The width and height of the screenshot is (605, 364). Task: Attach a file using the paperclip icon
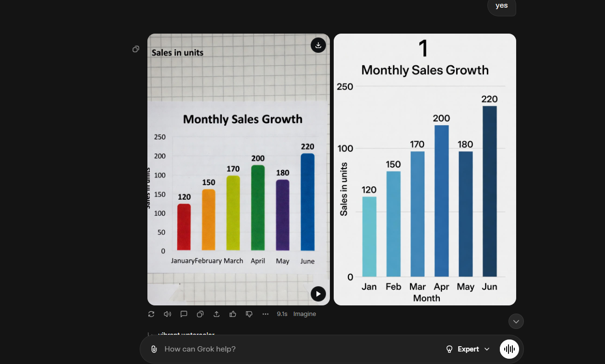154,349
